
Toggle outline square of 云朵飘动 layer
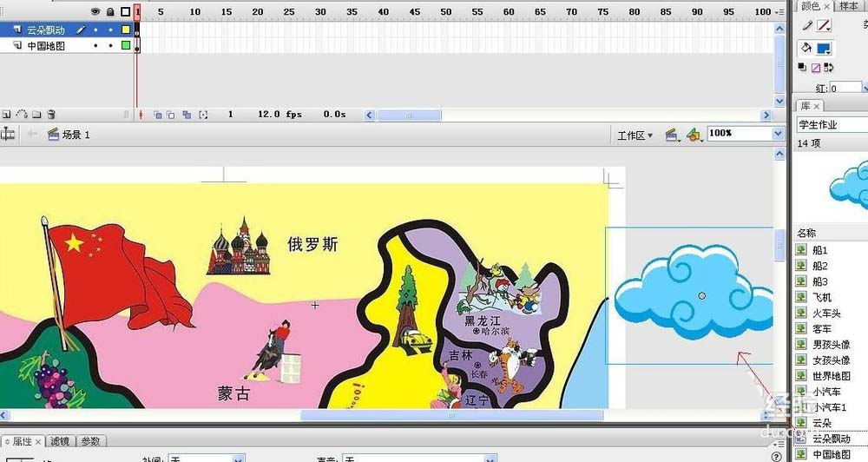tap(126, 30)
